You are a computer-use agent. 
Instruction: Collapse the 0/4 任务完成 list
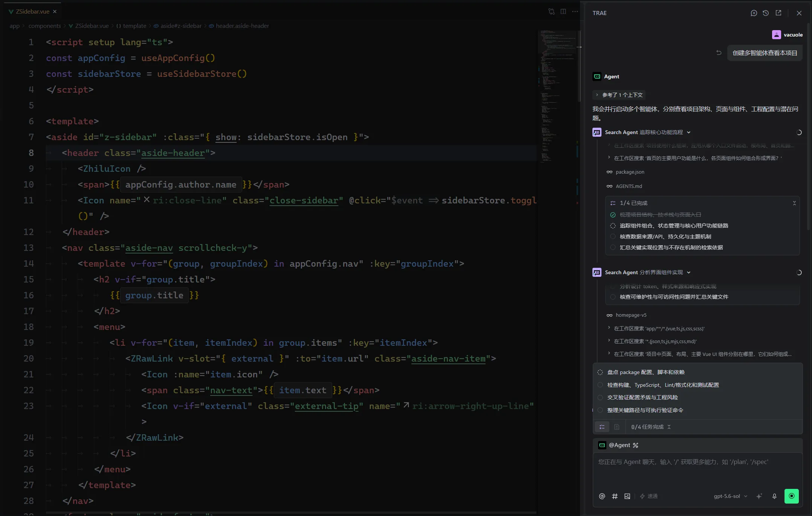[669, 427]
